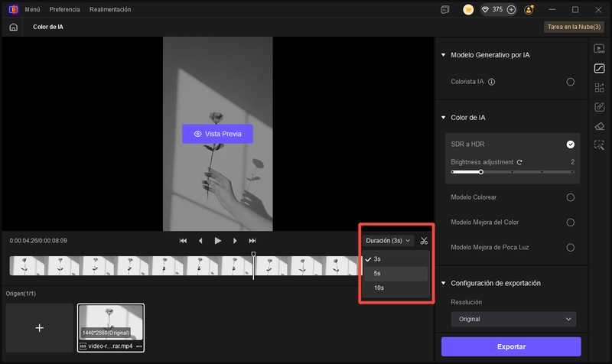Open the Realimentación menu

[110, 9]
